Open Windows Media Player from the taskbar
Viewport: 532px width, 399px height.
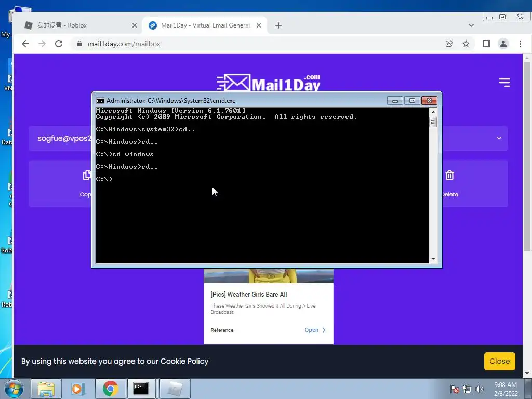(78, 389)
